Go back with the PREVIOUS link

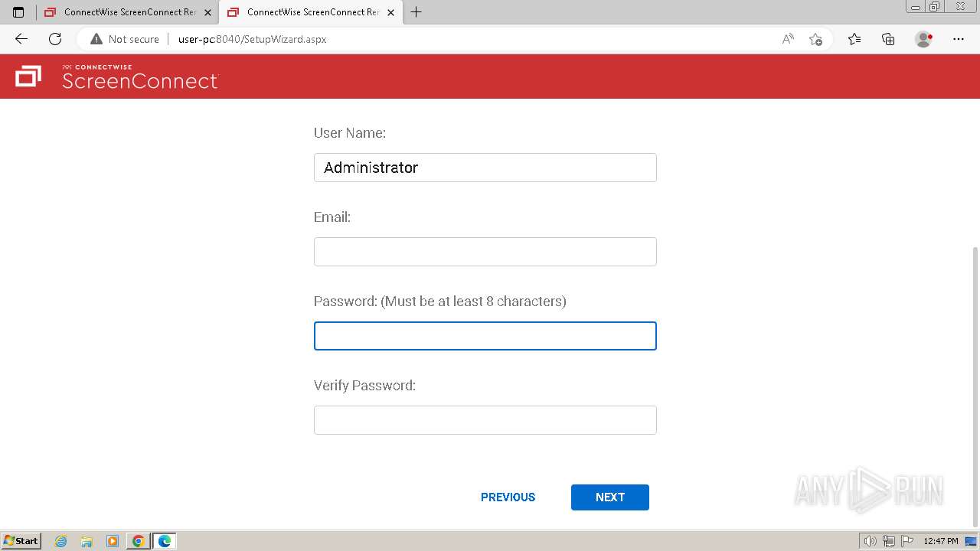click(508, 497)
